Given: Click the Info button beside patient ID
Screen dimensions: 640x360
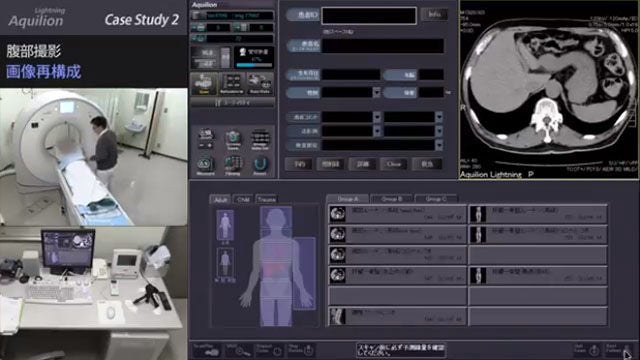Looking at the screenshot, I should click(x=434, y=14).
